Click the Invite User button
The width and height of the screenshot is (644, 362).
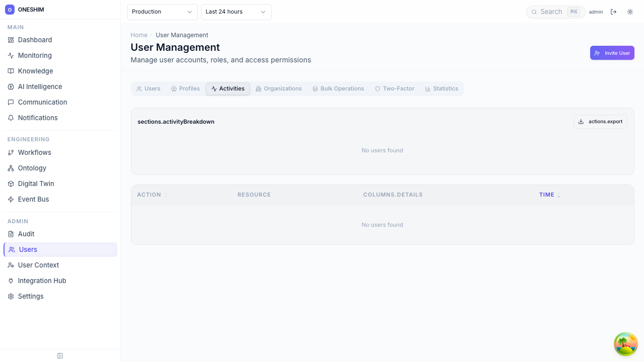[612, 53]
